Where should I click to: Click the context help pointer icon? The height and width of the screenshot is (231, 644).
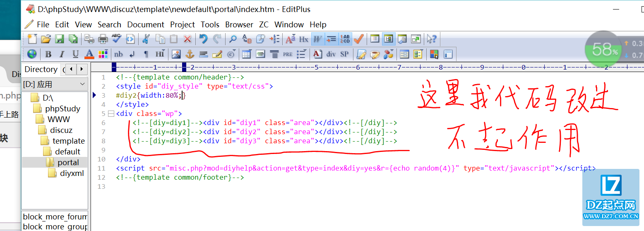point(432,39)
